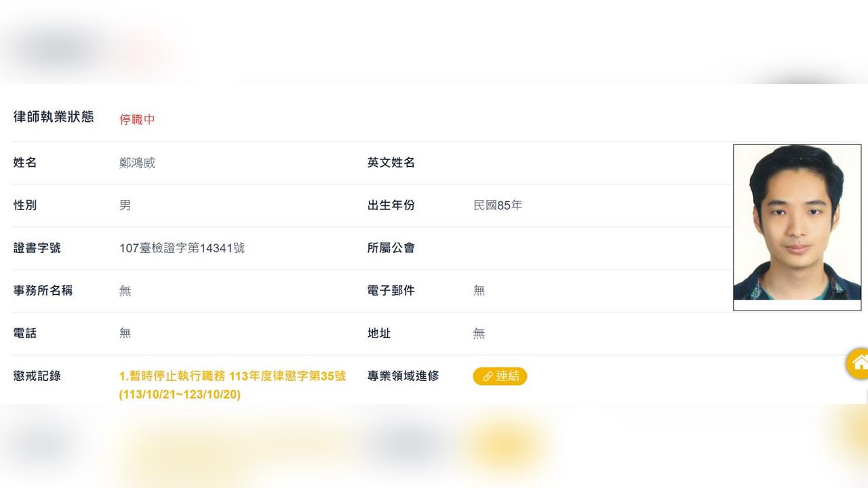Click the 地址 field showing 無
The image size is (868, 488).
coord(479,333)
